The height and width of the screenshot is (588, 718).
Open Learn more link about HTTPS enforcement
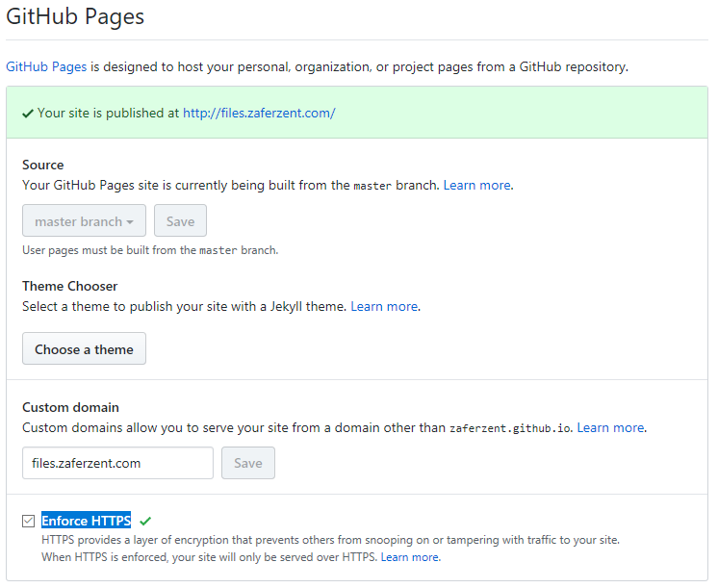pos(410,557)
